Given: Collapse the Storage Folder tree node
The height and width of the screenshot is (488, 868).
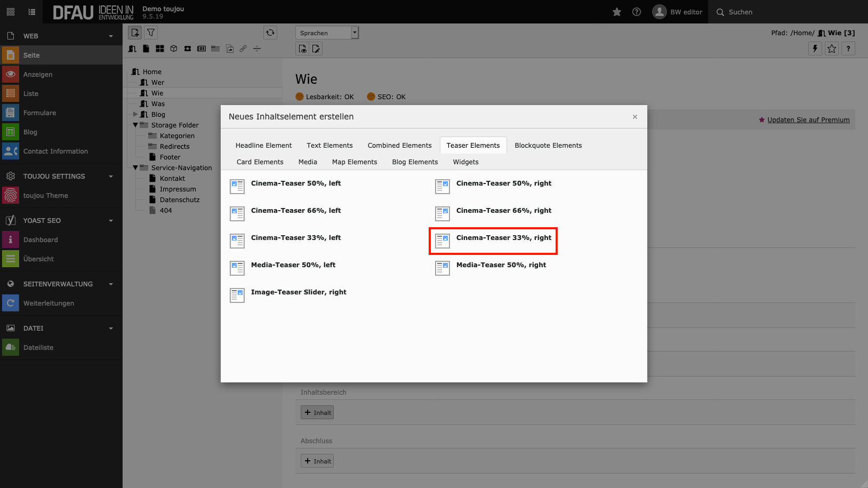Looking at the screenshot, I should 136,125.
